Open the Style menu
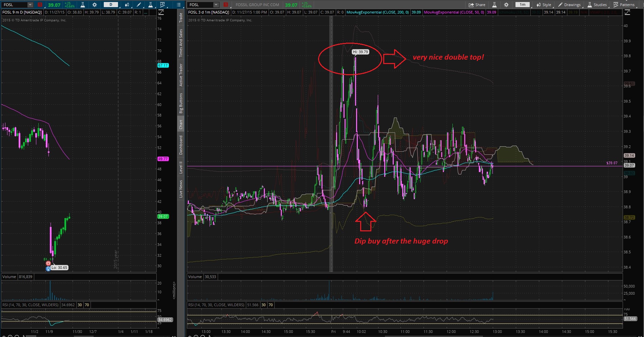 (544, 5)
